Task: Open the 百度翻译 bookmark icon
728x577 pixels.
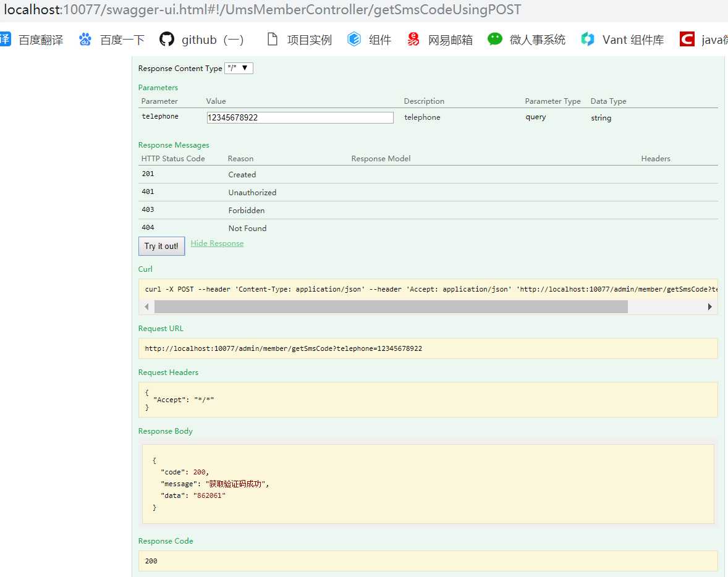Action: click(5, 39)
